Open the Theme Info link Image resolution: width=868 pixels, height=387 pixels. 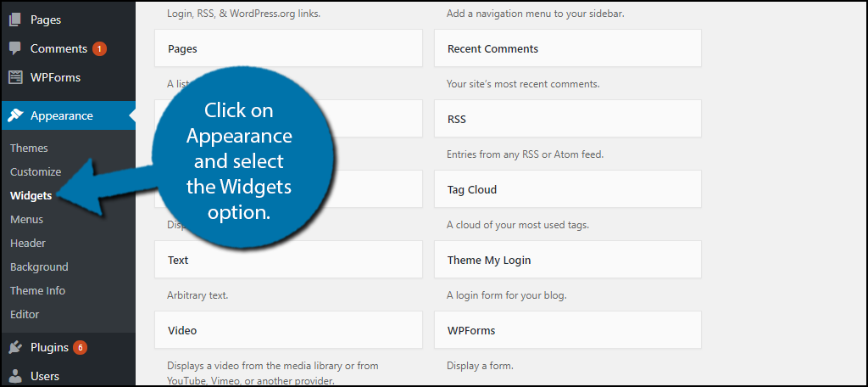tap(37, 290)
